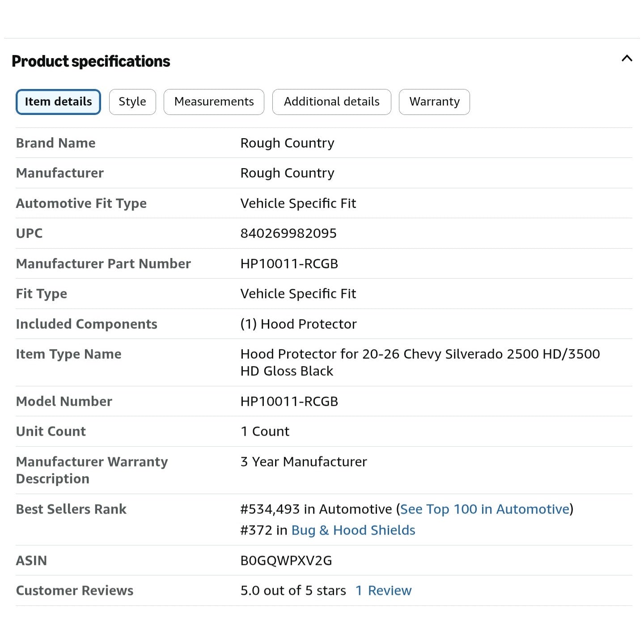Click the Model Number label
Screen dimensions: 644x644
[x=64, y=402]
